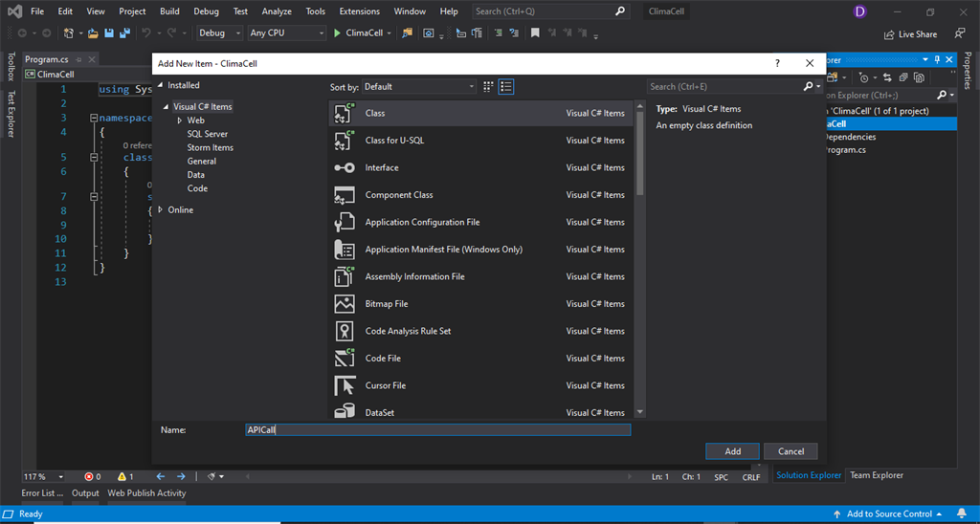The height and width of the screenshot is (524, 980).
Task: Switch to medium icons list view
Action: pyautogui.click(x=506, y=86)
